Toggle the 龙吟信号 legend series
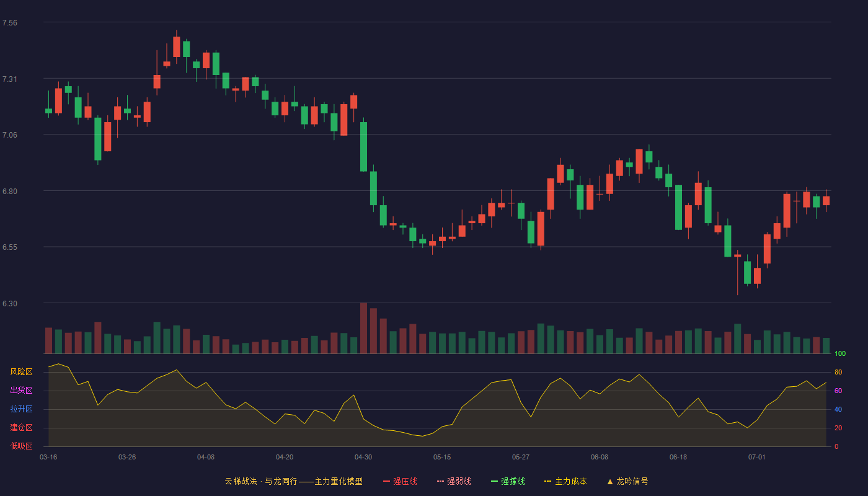 (x=627, y=481)
